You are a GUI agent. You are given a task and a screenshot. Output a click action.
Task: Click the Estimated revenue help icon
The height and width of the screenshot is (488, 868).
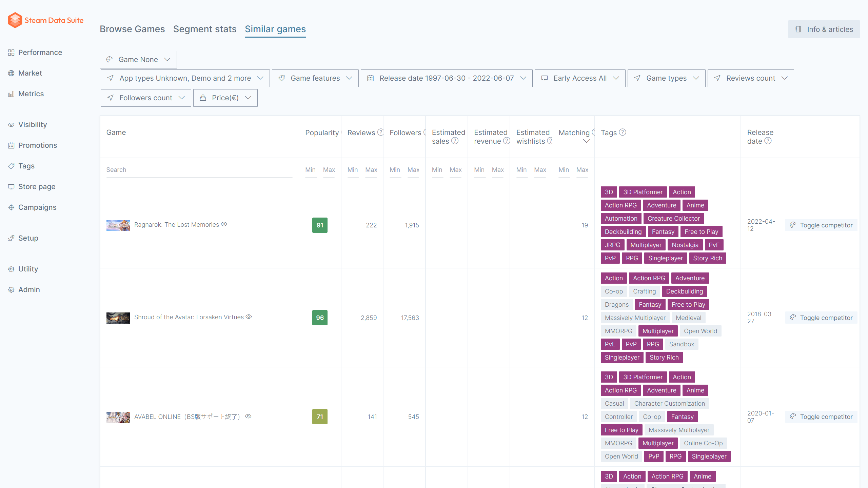(x=507, y=141)
